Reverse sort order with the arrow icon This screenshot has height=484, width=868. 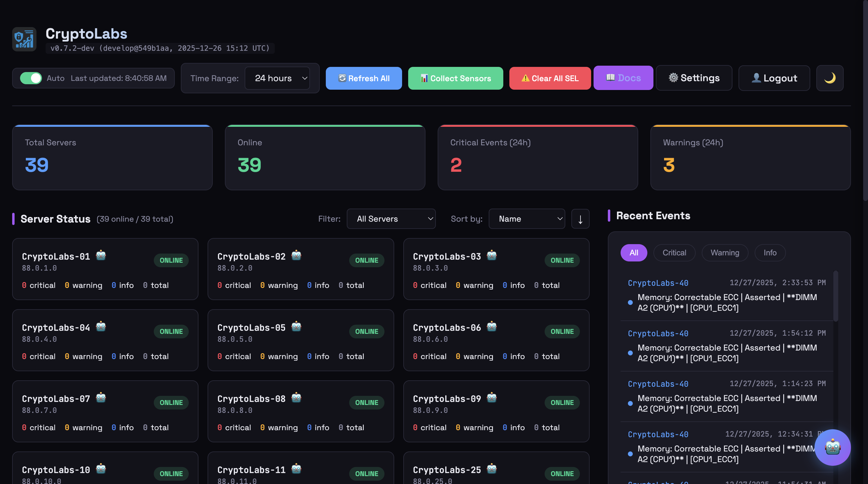coord(580,219)
